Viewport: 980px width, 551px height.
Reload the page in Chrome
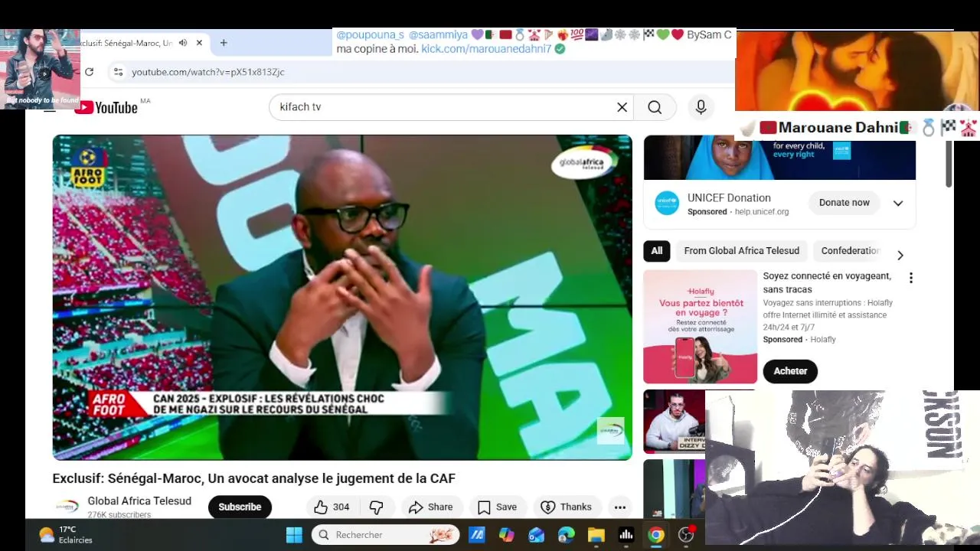tap(89, 72)
